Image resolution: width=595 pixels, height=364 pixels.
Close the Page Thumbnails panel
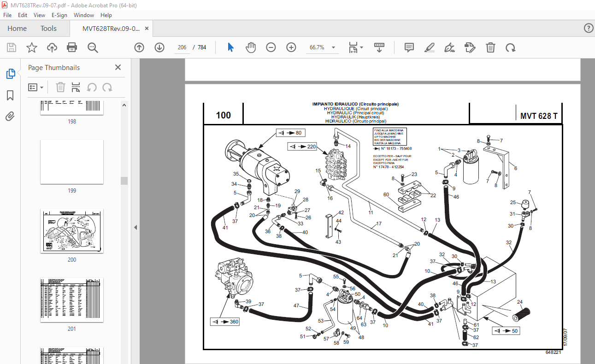coord(118,67)
